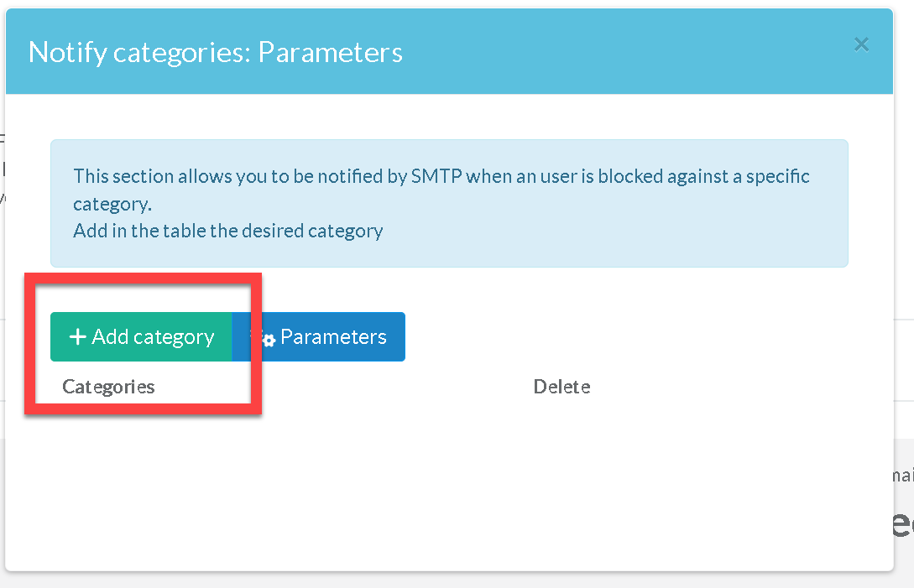Image resolution: width=914 pixels, height=588 pixels.
Task: Click the Add category button
Action: click(141, 337)
